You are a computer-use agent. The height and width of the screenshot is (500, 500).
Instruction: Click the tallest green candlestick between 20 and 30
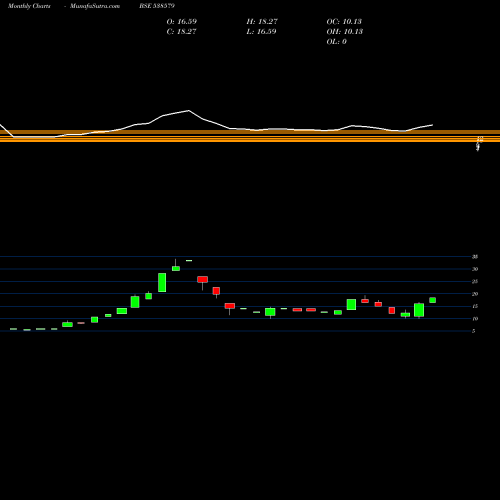pos(162,283)
